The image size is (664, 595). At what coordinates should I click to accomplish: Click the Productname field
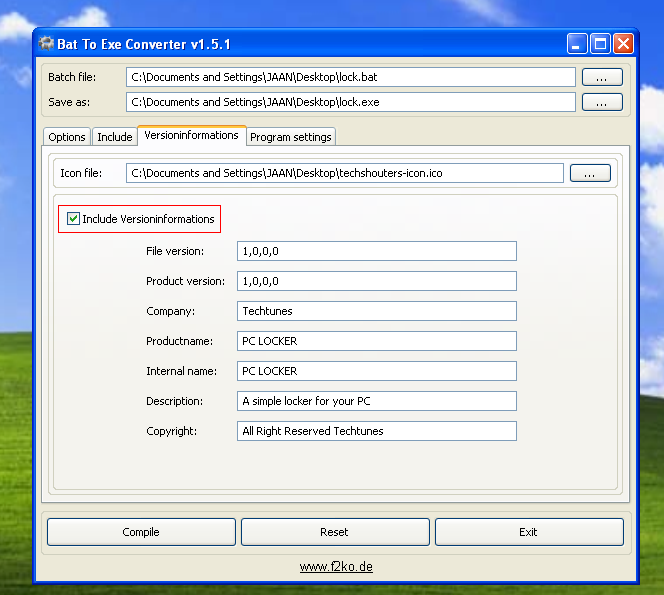click(x=376, y=341)
